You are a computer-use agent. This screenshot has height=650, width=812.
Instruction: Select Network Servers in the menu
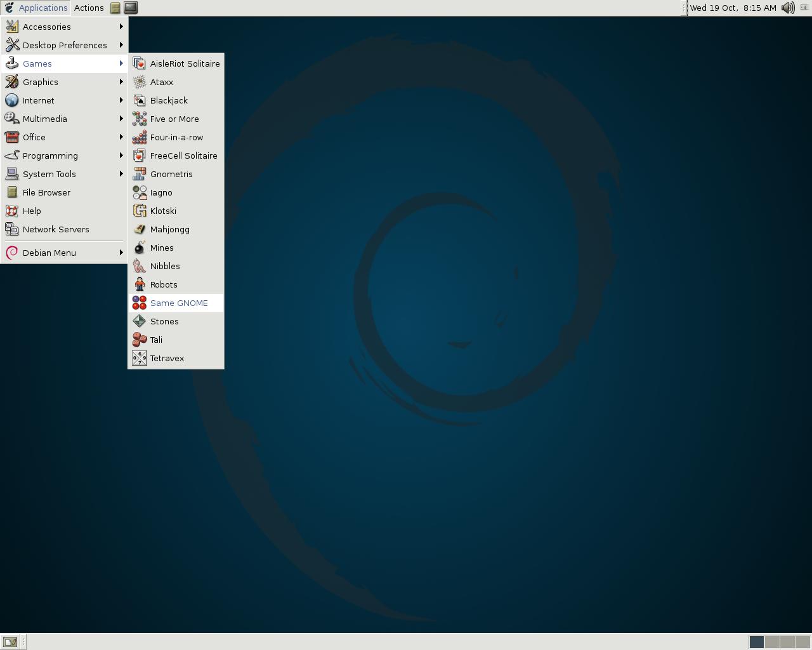(64, 229)
